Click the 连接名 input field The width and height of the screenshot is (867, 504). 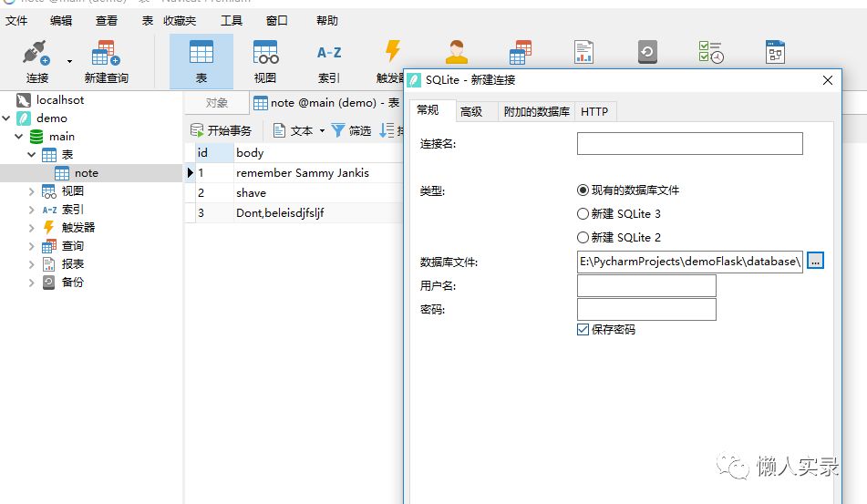689,144
